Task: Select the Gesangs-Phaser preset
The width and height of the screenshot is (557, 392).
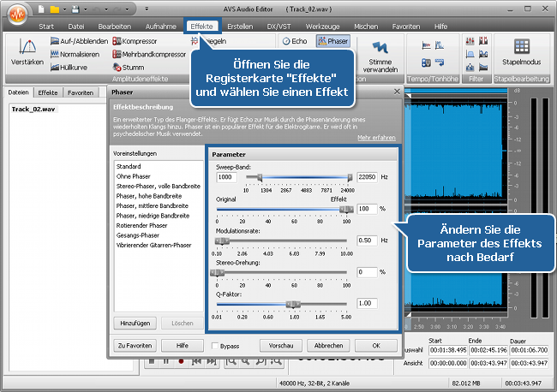Action: click(139, 235)
